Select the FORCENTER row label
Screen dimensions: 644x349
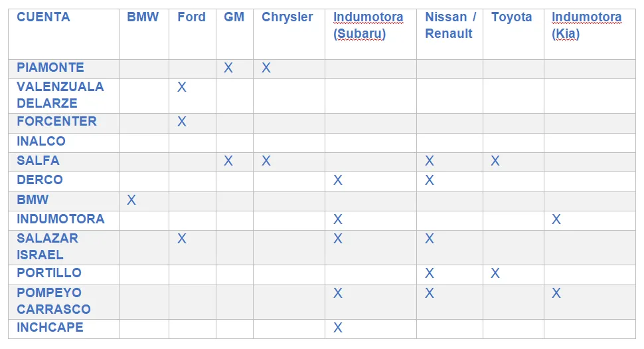(56, 121)
